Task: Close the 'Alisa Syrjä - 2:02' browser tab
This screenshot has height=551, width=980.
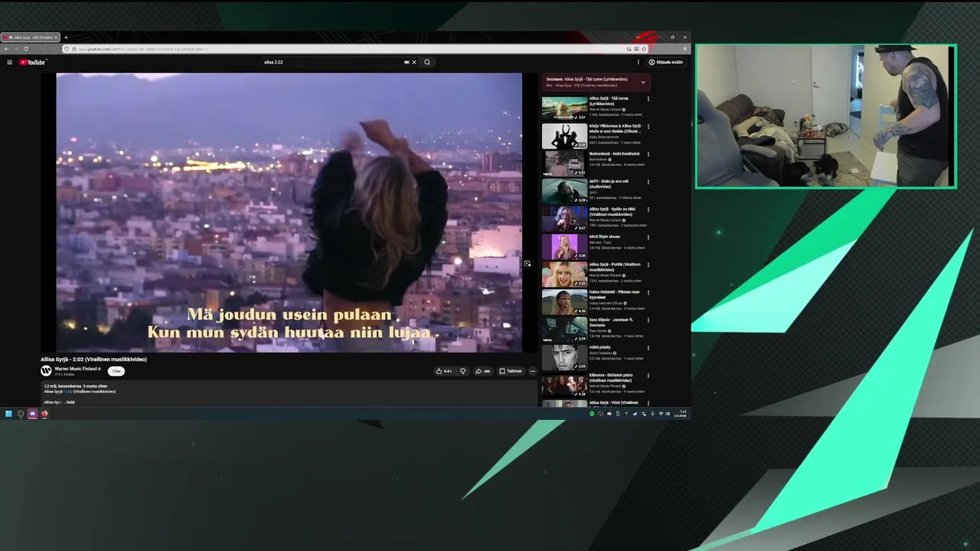Action: coord(56,37)
